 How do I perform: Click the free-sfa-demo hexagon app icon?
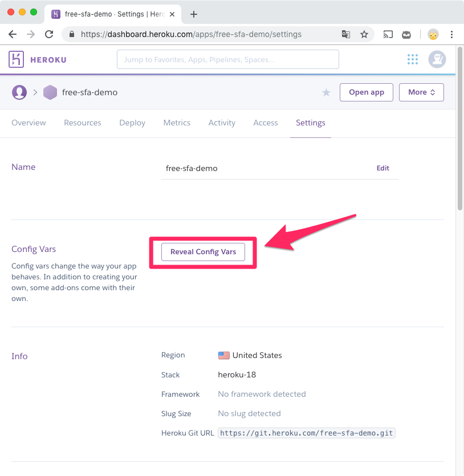tap(50, 92)
